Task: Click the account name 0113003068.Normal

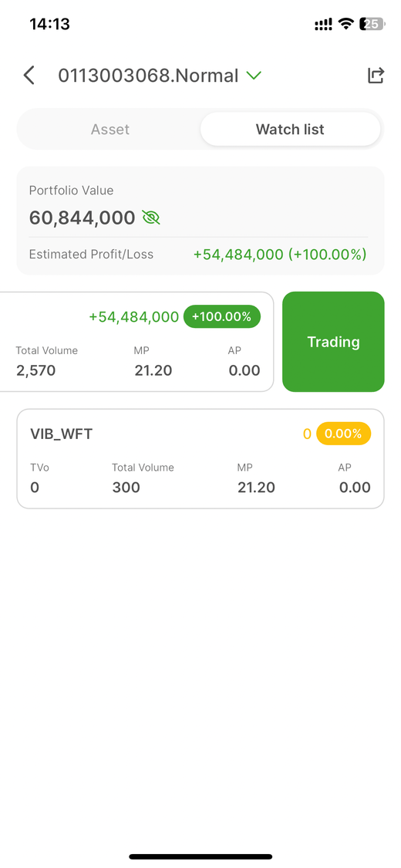Action: [148, 76]
